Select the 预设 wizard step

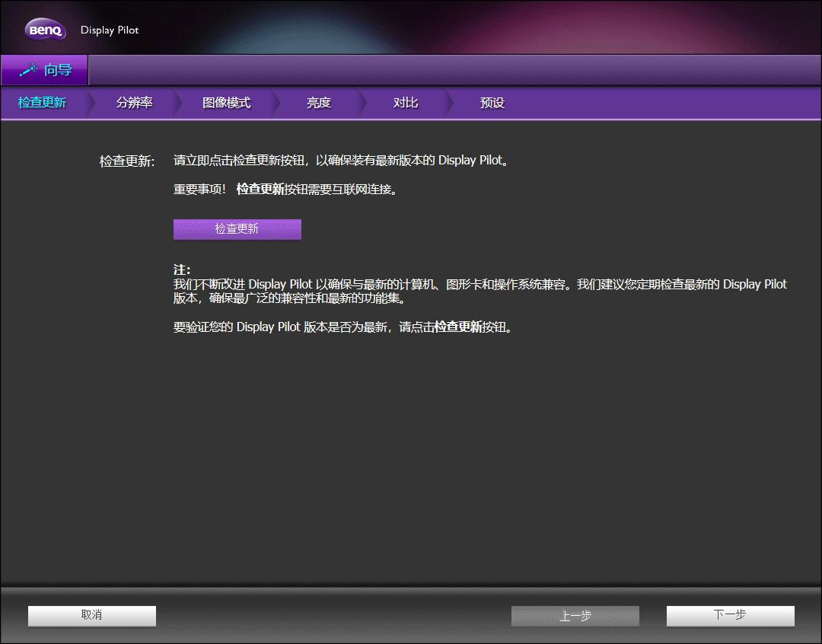click(491, 101)
